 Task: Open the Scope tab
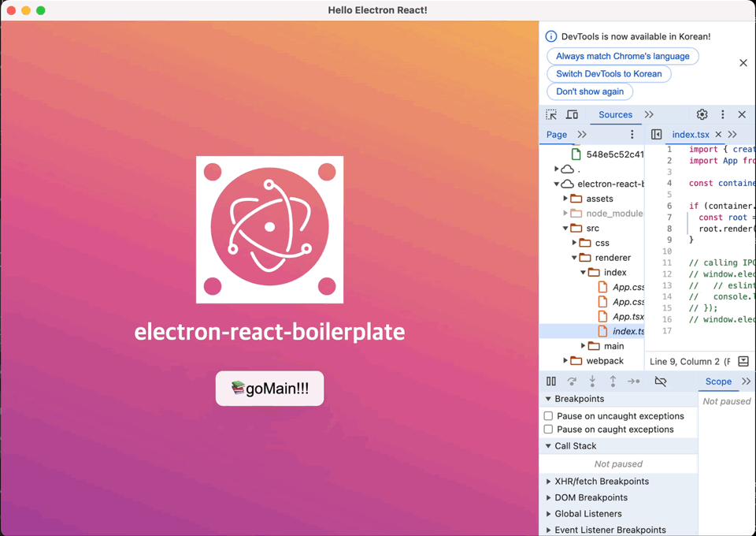[718, 382]
